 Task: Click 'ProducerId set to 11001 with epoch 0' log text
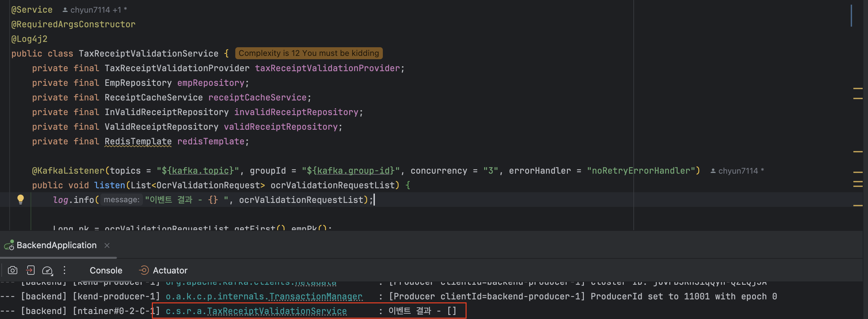coord(684,296)
